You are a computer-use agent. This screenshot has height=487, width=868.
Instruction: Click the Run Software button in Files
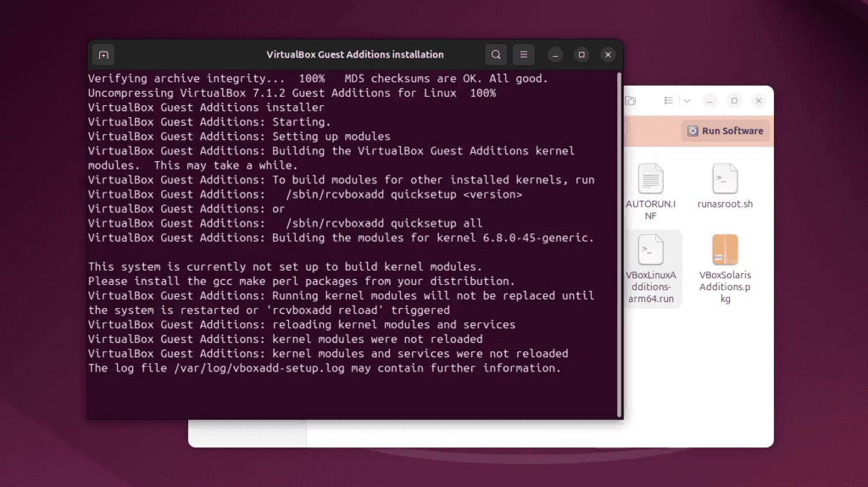pos(726,131)
